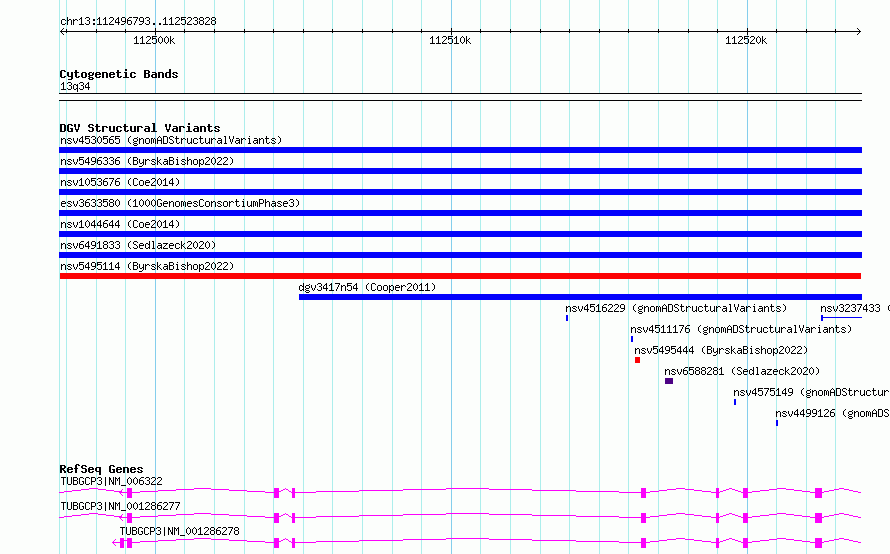
Task: Select variant label nsv4530565 (gnomADStructuralVariants)
Action: pos(171,140)
